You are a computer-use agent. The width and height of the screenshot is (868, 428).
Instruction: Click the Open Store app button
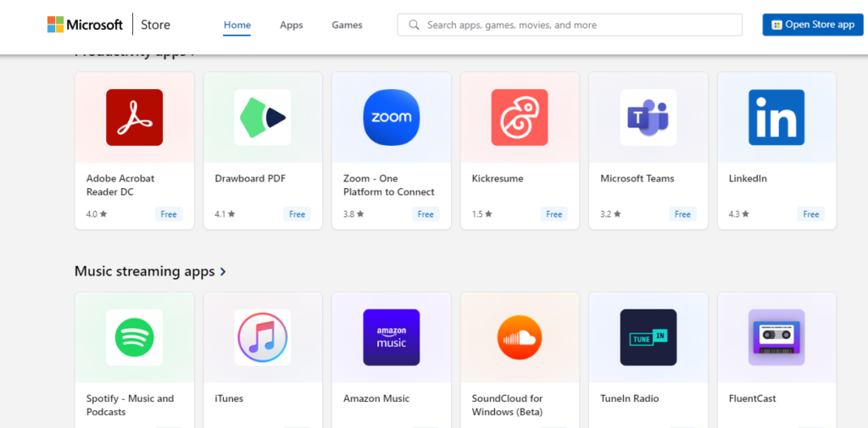tap(813, 25)
